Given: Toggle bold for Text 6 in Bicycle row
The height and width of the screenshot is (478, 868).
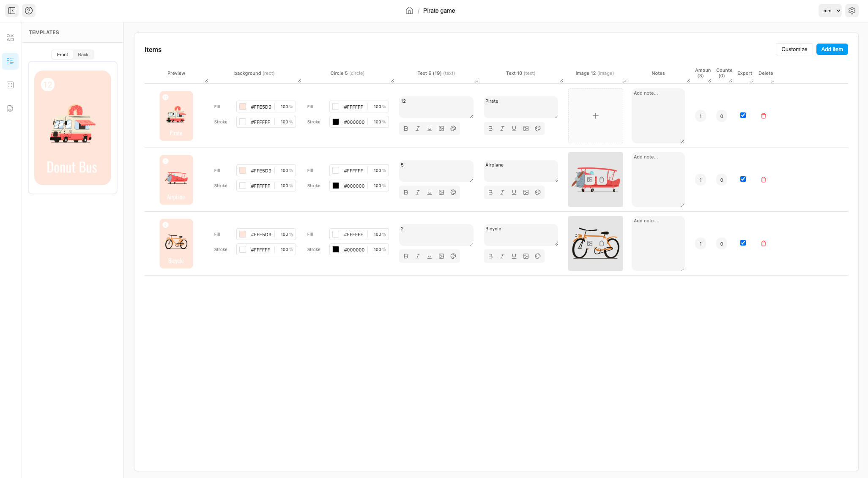Looking at the screenshot, I should click(406, 256).
